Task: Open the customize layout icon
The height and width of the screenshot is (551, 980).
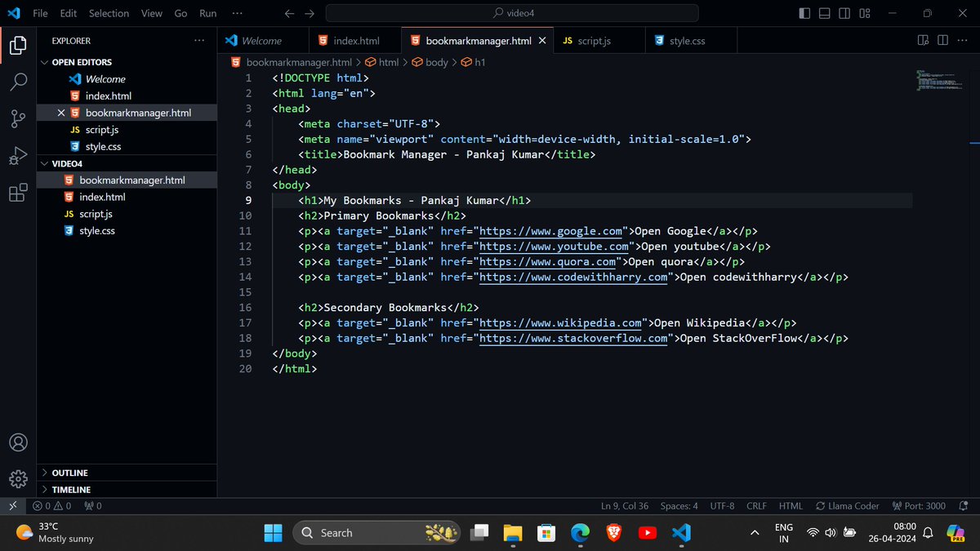Action: click(x=864, y=13)
